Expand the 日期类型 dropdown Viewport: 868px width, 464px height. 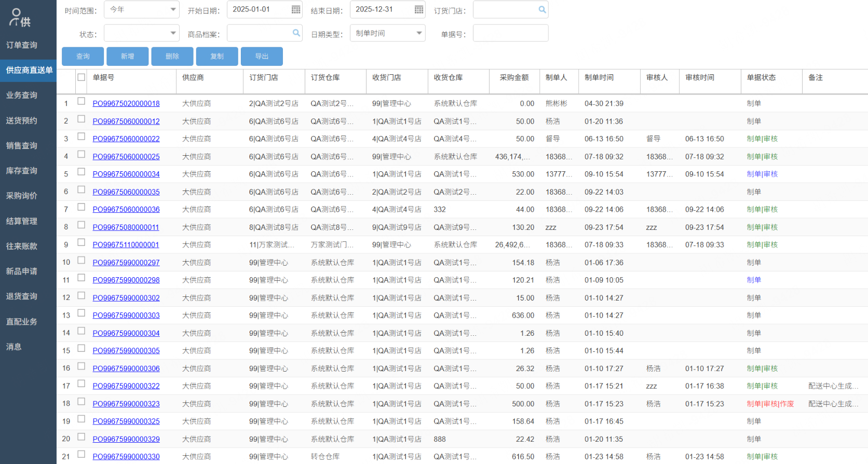click(x=419, y=33)
